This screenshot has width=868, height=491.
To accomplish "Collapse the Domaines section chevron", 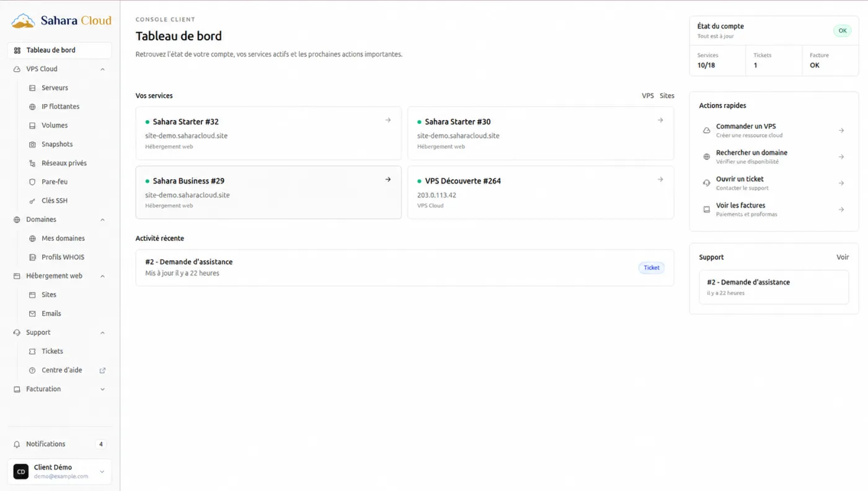I will [x=102, y=219].
